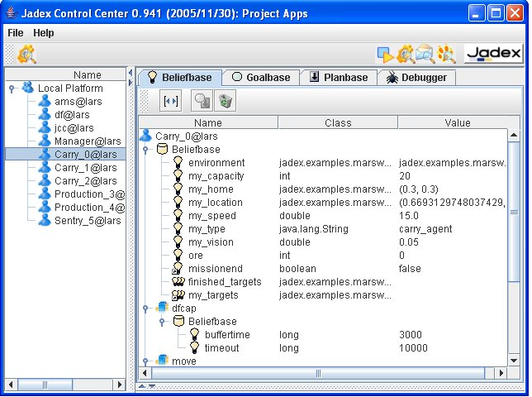Open the File menu
The height and width of the screenshot is (397, 532).
(x=16, y=33)
